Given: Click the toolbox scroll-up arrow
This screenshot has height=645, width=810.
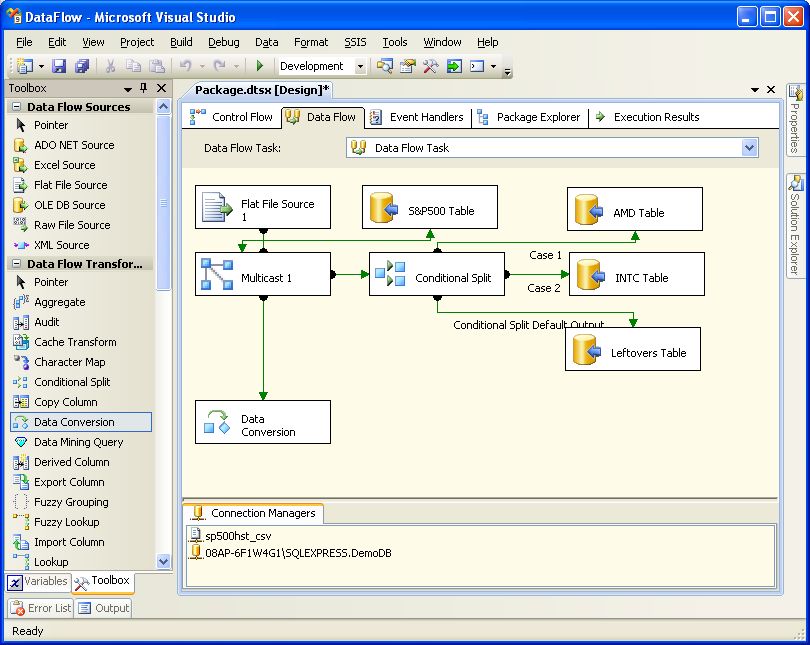Looking at the screenshot, I should (x=163, y=107).
